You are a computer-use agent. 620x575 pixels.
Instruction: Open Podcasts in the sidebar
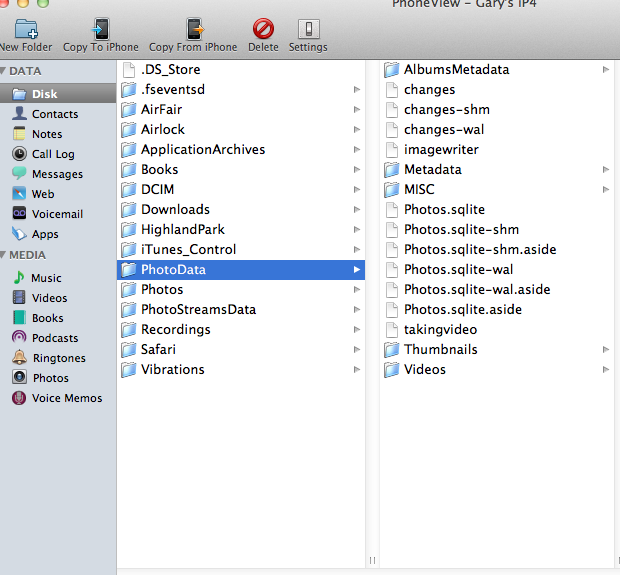(58, 338)
